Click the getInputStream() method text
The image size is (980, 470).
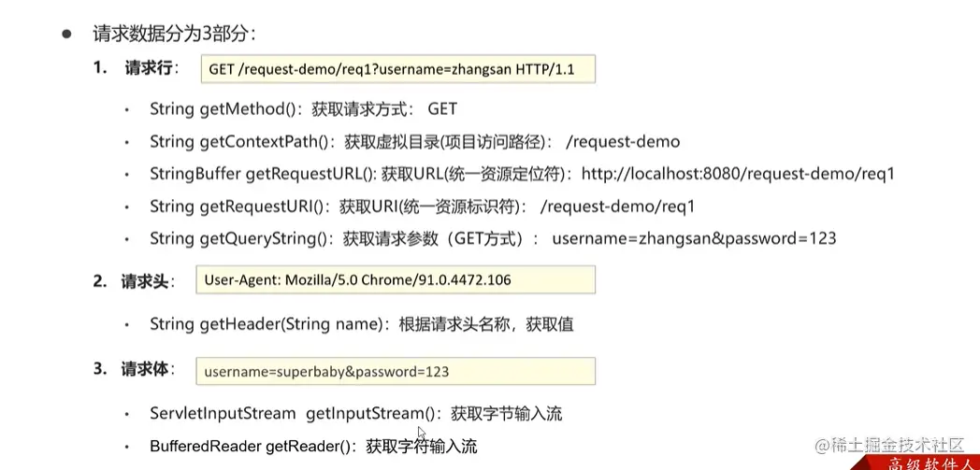(370, 414)
